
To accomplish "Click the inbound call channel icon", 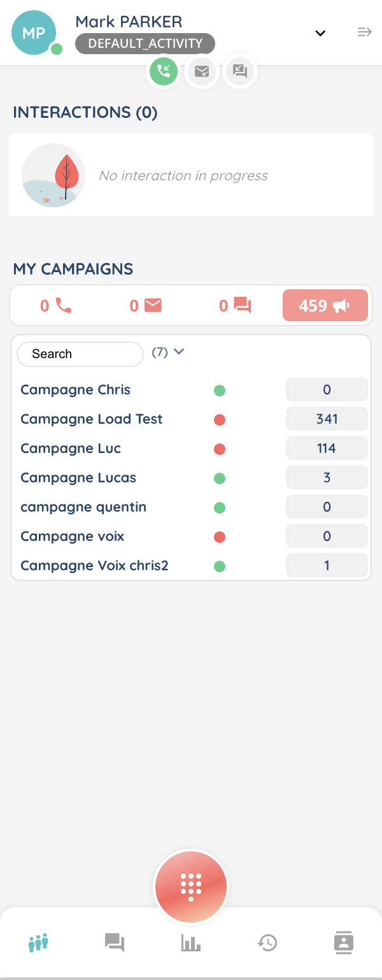I will click(164, 71).
